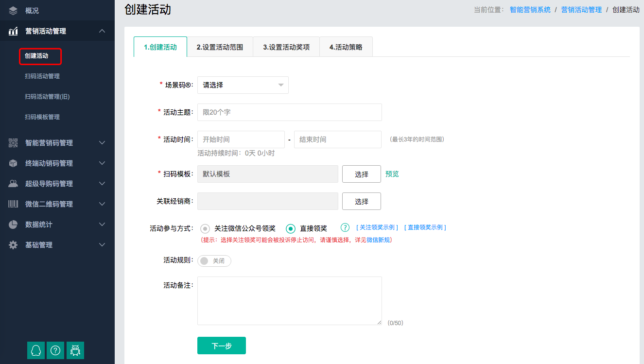
Task: Collapse 营销活动管理 chevron
Action: [x=102, y=31]
